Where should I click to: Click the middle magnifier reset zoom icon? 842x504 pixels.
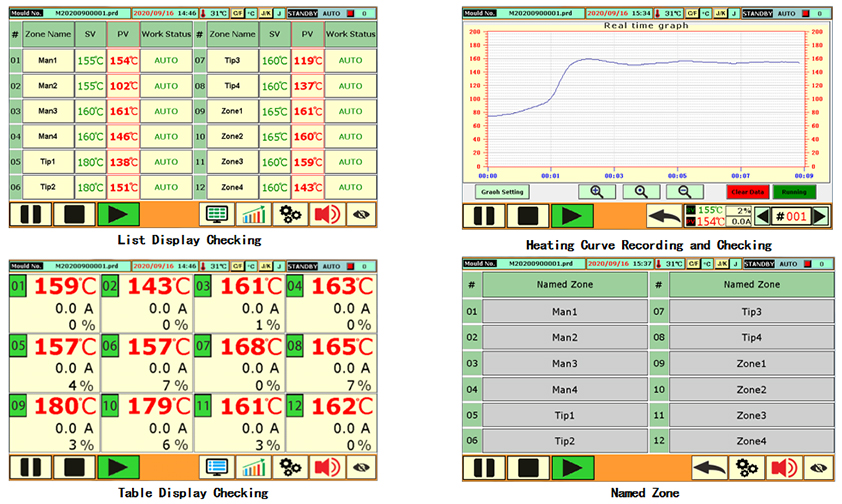(640, 191)
